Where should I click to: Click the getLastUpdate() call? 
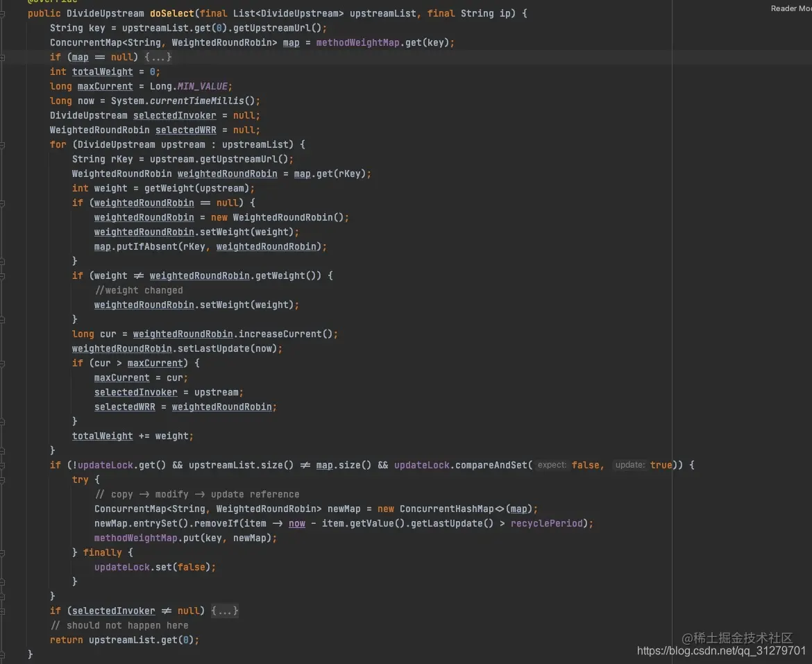click(x=452, y=523)
